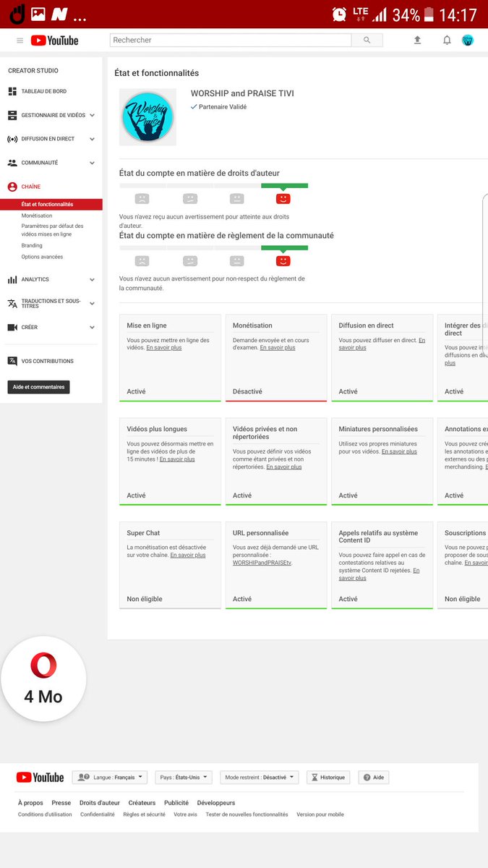
Task: Open Mode restreint : Désactivé dropdown
Action: (260, 778)
